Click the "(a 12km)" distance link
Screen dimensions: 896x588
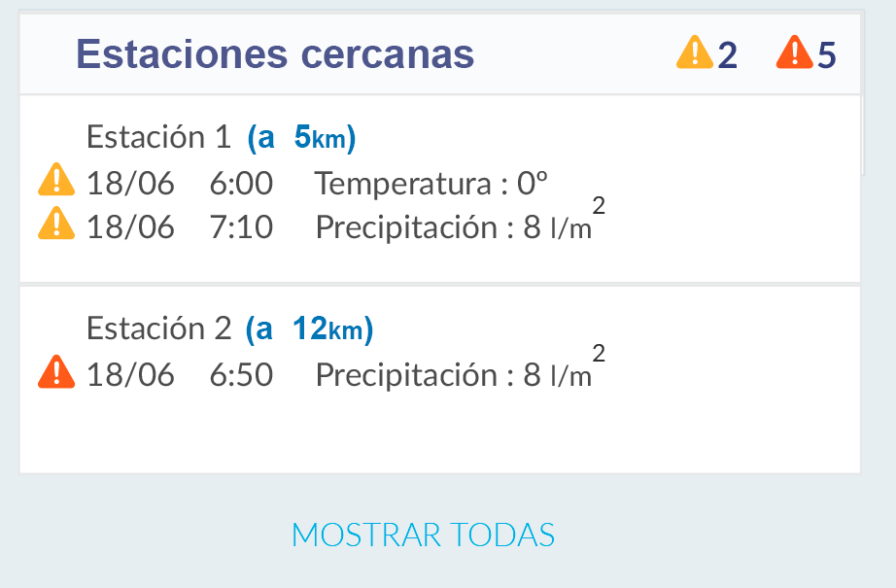309,330
